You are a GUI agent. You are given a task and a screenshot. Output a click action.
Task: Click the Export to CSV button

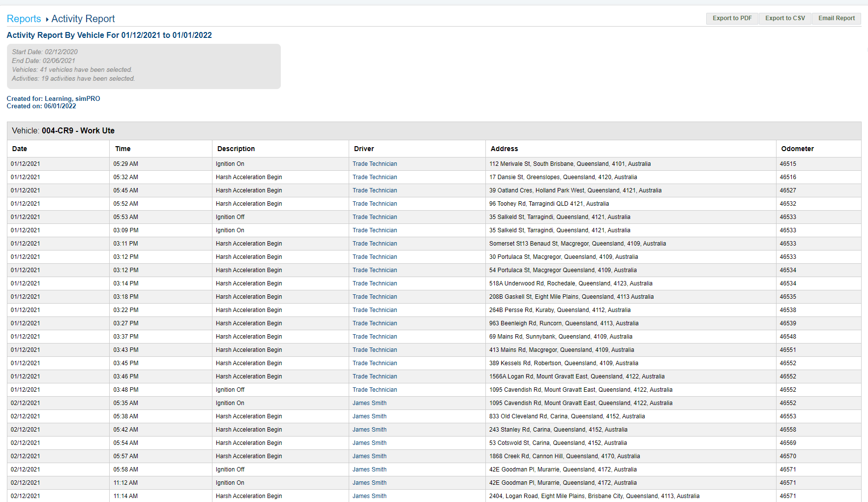[x=785, y=18]
